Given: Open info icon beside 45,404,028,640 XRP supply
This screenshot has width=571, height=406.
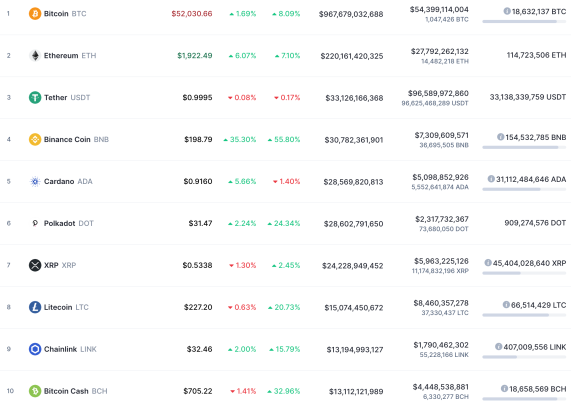Looking at the screenshot, I should (x=488, y=263).
